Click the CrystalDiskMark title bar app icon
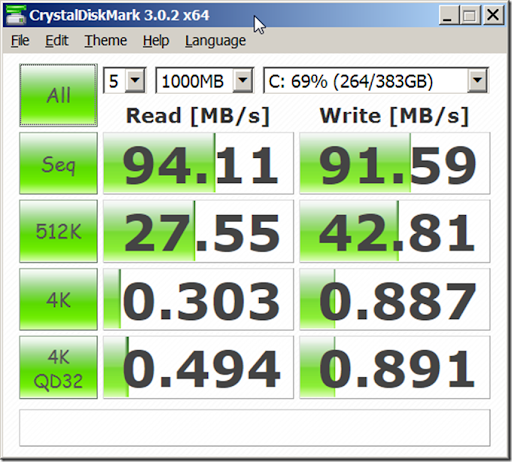Image resolution: width=512 pixels, height=462 pixels. [x=16, y=15]
